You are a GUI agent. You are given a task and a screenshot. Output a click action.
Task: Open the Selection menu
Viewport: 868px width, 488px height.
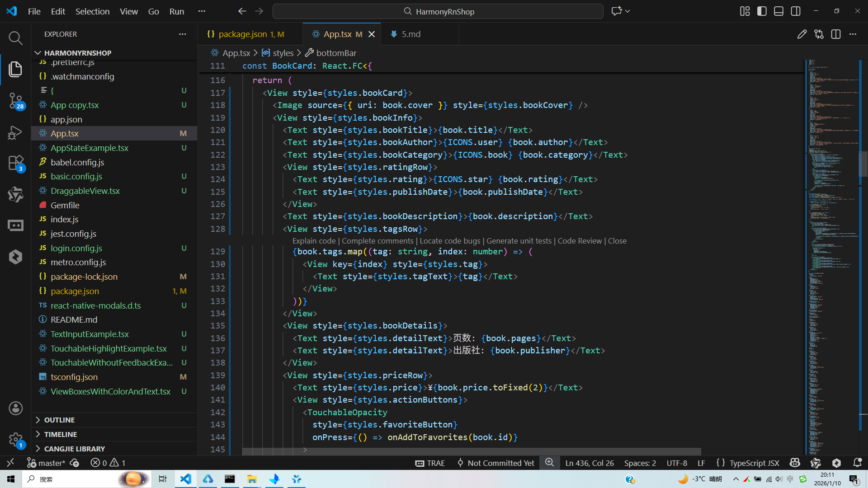tap(92, 11)
